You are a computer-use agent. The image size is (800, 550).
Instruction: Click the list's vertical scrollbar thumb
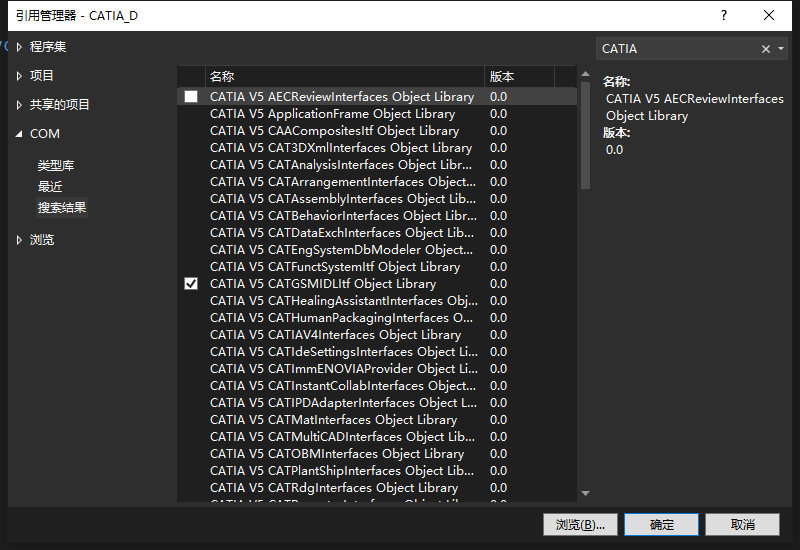pyautogui.click(x=585, y=135)
